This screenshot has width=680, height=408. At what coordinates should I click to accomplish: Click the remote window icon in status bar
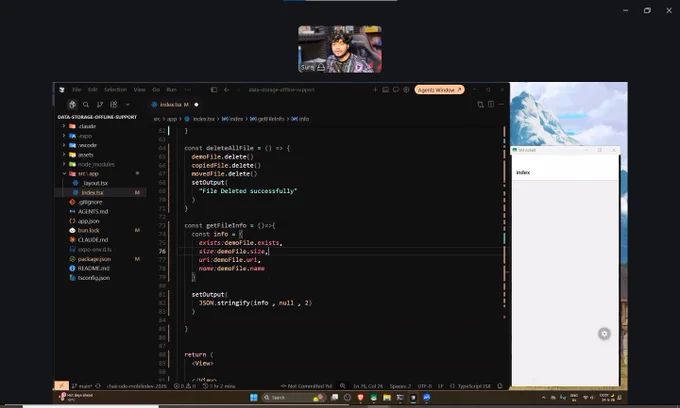pos(61,386)
